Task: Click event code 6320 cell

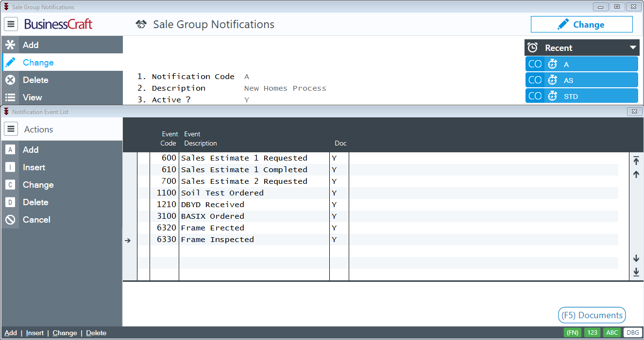Action: (167, 228)
